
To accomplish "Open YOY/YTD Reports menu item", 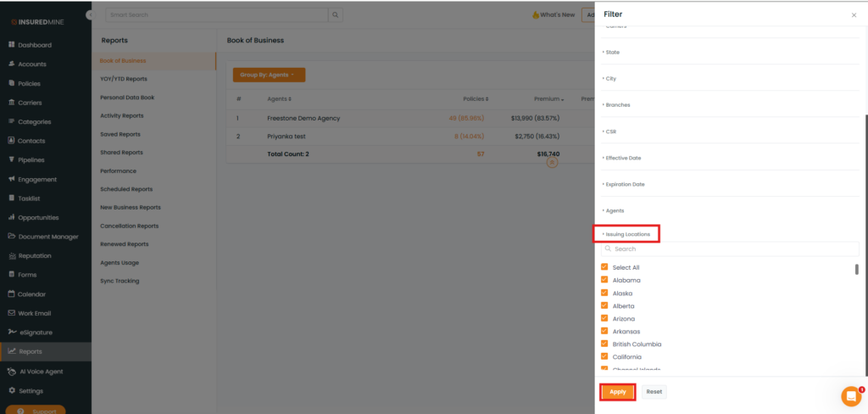I will pyautogui.click(x=124, y=79).
